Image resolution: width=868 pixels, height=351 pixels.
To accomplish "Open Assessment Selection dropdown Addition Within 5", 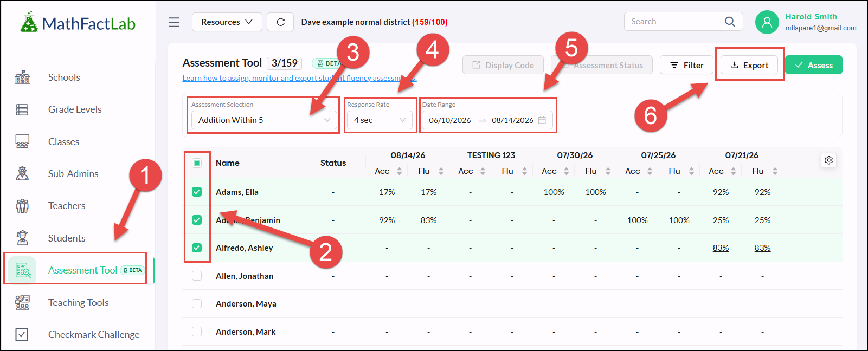I will (x=264, y=120).
